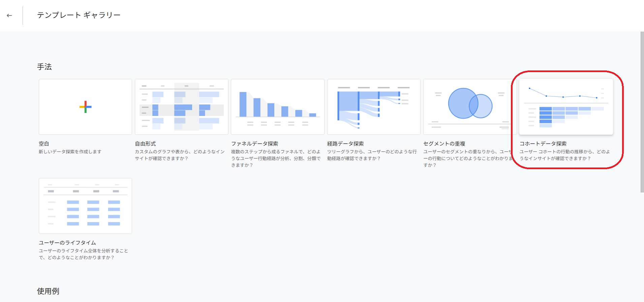Open the 自由形式 template thumbnail
The width and height of the screenshot is (644, 302).
coord(182,107)
